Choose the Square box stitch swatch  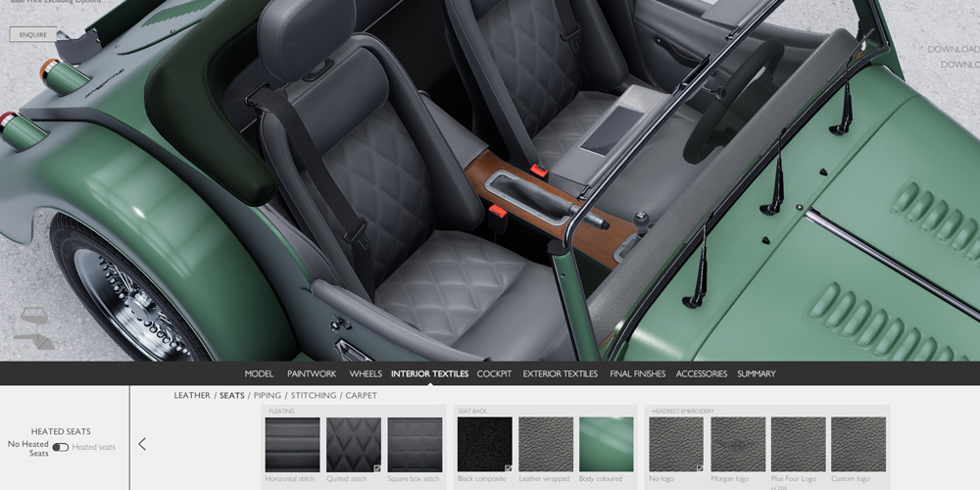(415, 444)
